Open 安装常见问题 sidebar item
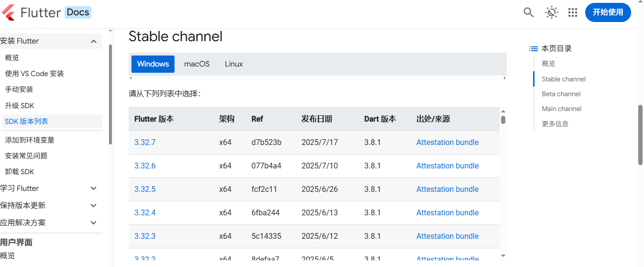 [x=26, y=156]
